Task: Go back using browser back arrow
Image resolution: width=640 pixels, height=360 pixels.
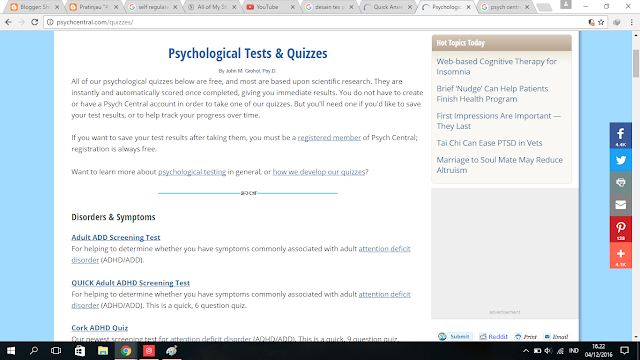Action: [9, 22]
